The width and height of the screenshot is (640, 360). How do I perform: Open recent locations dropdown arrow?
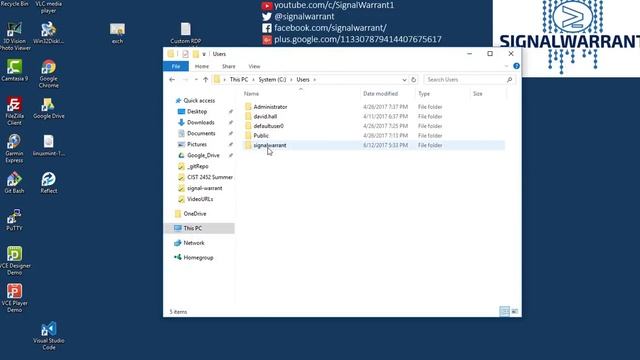pyautogui.click(x=196, y=80)
